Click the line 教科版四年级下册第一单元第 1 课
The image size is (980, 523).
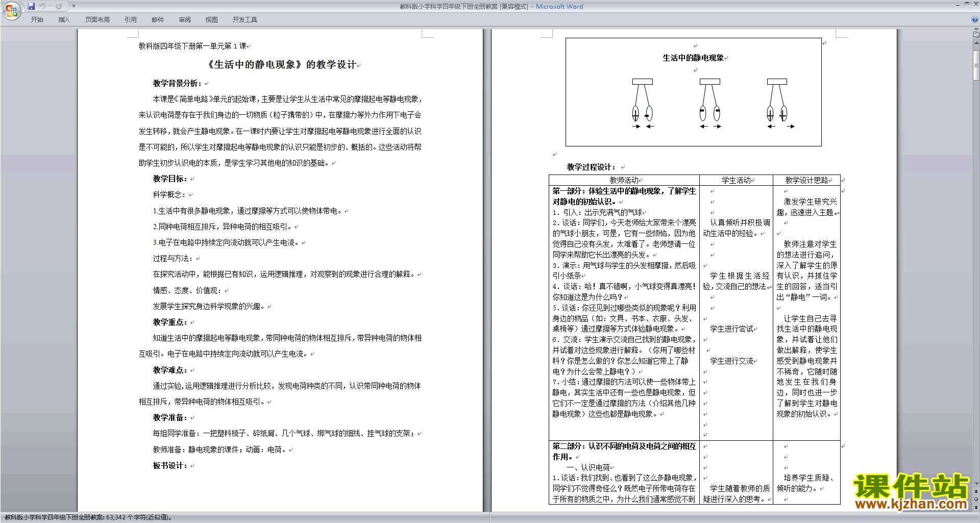click(x=192, y=46)
